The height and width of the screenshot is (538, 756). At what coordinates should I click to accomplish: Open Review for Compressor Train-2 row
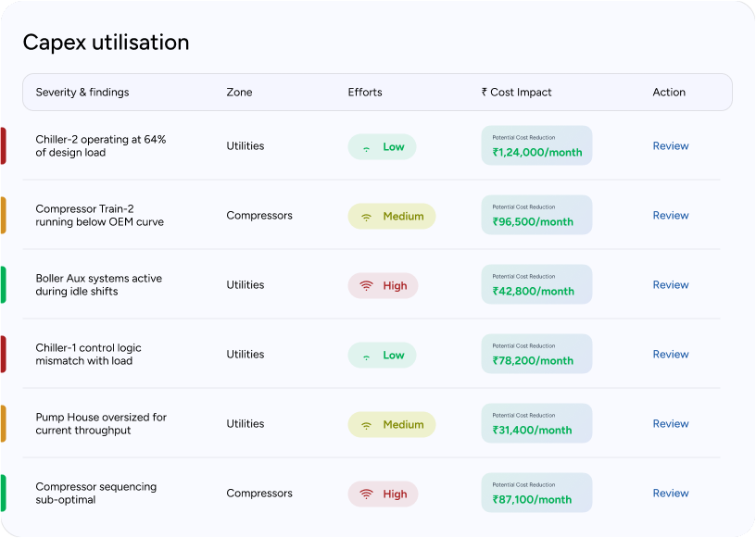point(670,216)
